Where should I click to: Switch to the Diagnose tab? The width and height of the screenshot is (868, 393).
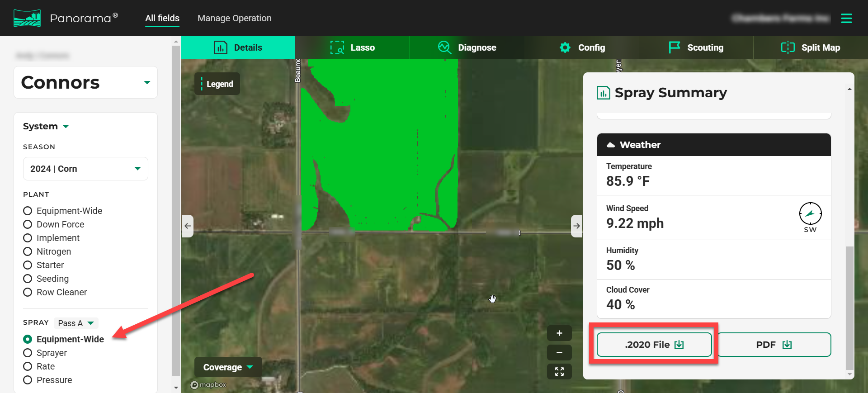click(467, 47)
